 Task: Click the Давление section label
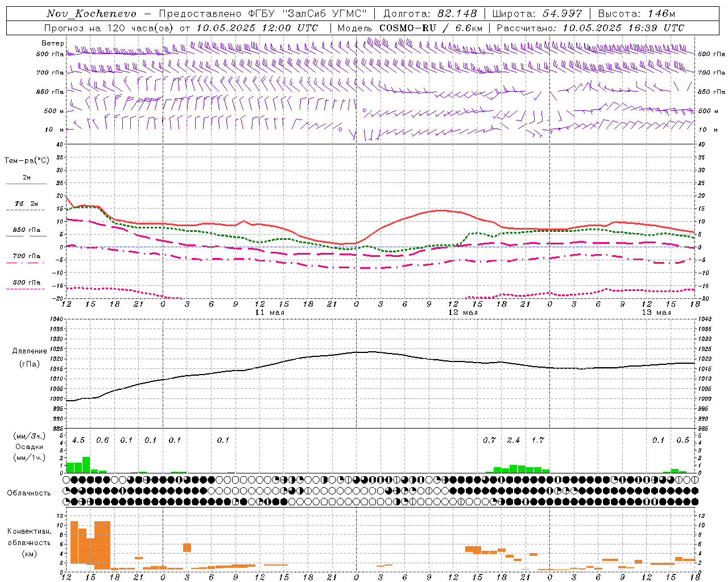click(30, 351)
